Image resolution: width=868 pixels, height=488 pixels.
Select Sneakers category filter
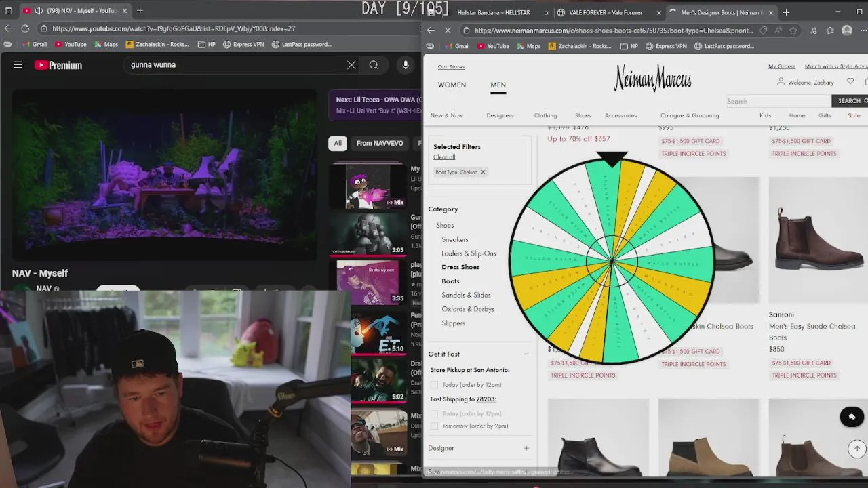point(454,239)
